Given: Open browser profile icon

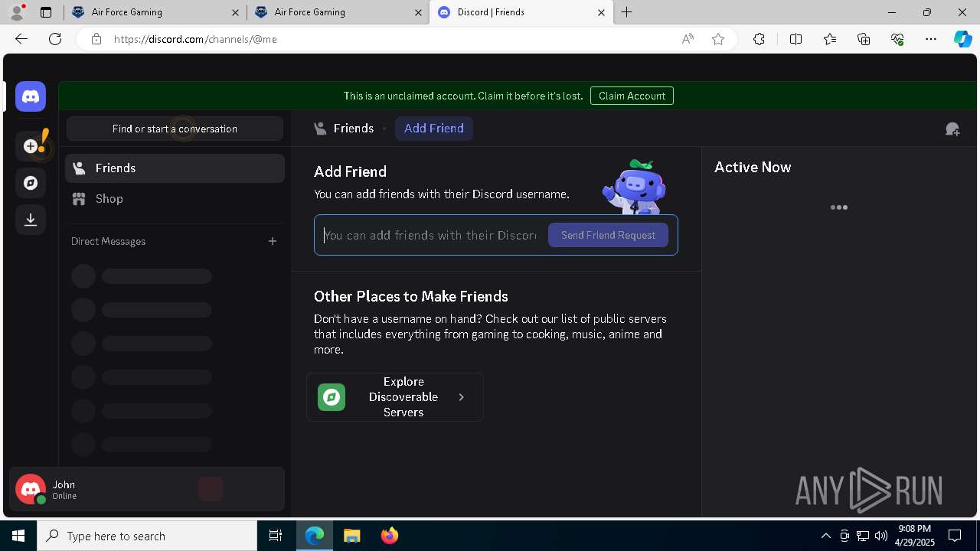Looking at the screenshot, I should tap(17, 12).
